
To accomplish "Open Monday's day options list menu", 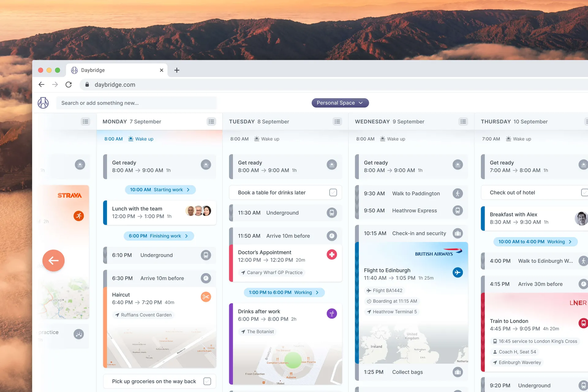I will tap(211, 121).
